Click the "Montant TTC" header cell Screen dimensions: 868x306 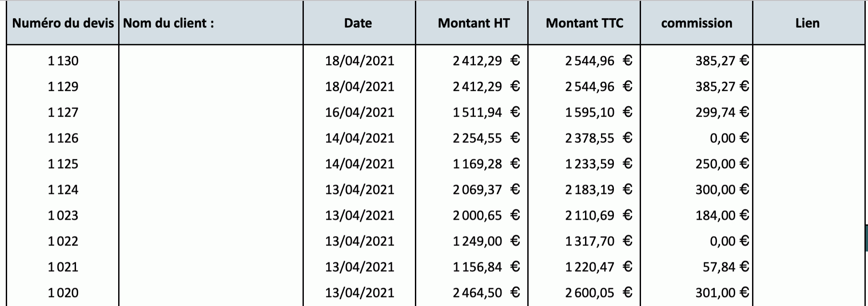tap(584, 23)
